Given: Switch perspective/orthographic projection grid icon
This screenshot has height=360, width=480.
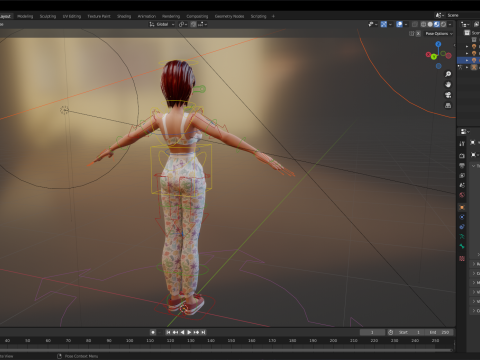Looking at the screenshot, I should [448, 106].
